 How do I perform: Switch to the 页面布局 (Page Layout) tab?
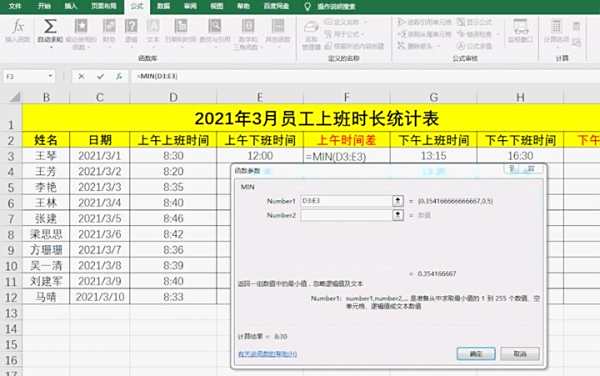[104, 6]
